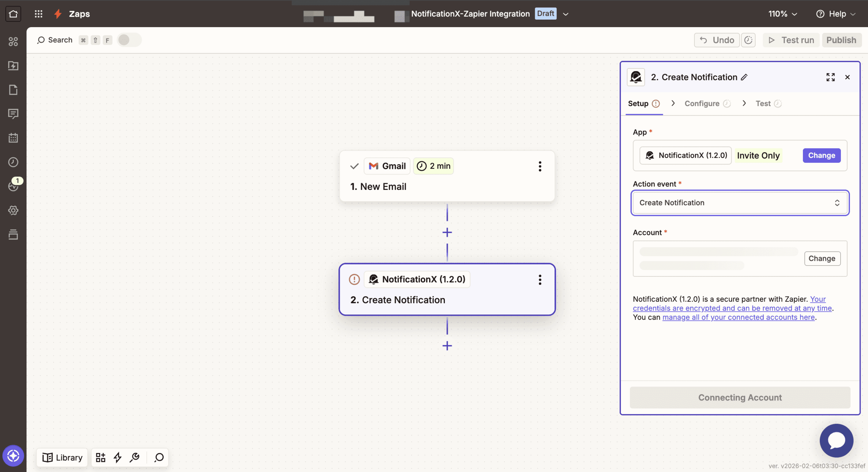
Task: Open three-dot menu on Gmail step
Action: (x=540, y=166)
